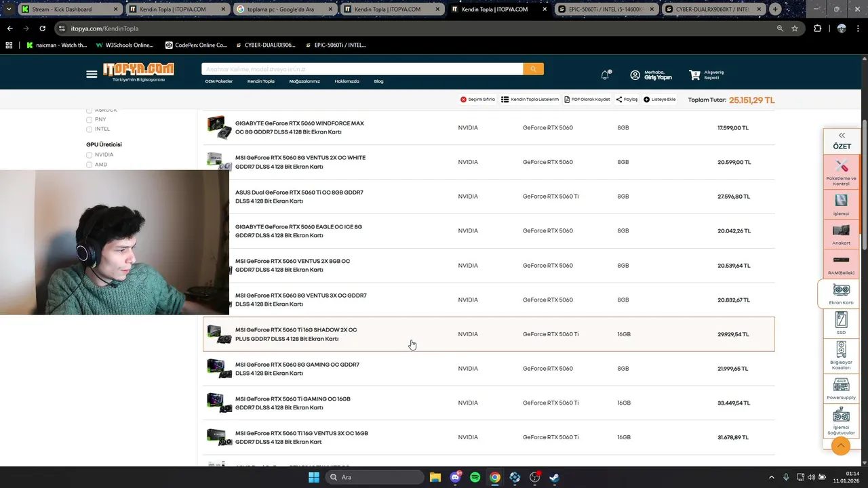Image resolution: width=868 pixels, height=488 pixels.
Task: Select the Anakart category icon
Action: click(x=842, y=235)
